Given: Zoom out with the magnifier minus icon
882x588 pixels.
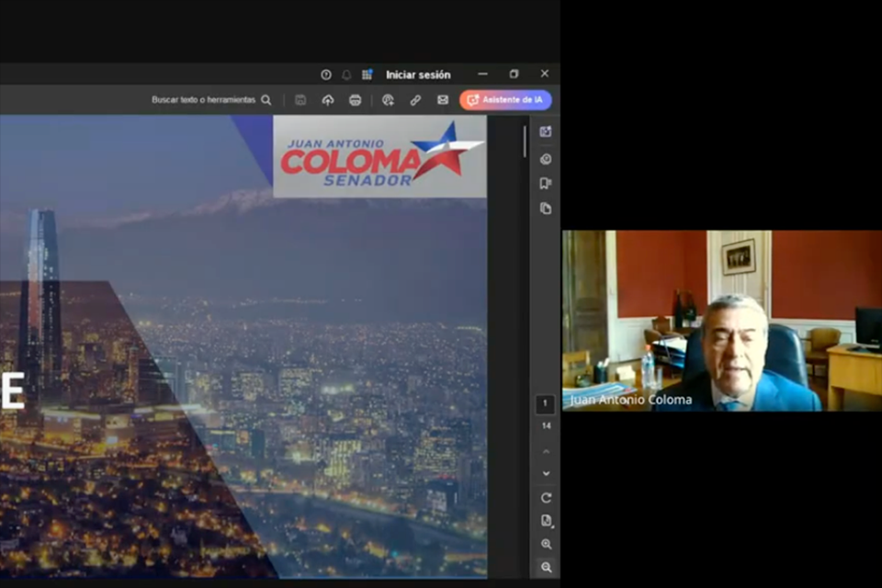Looking at the screenshot, I should tap(546, 568).
